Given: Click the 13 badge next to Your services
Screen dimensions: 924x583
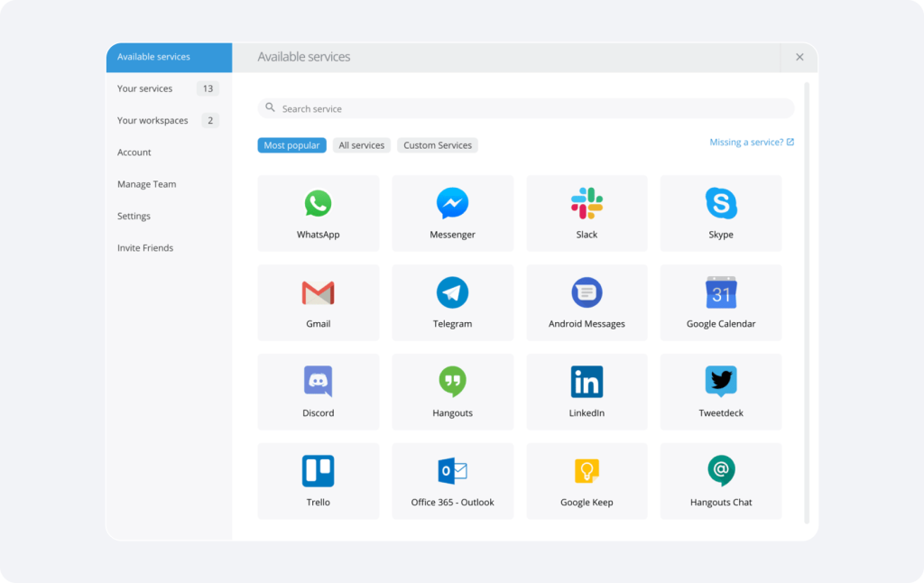Looking at the screenshot, I should click(208, 88).
